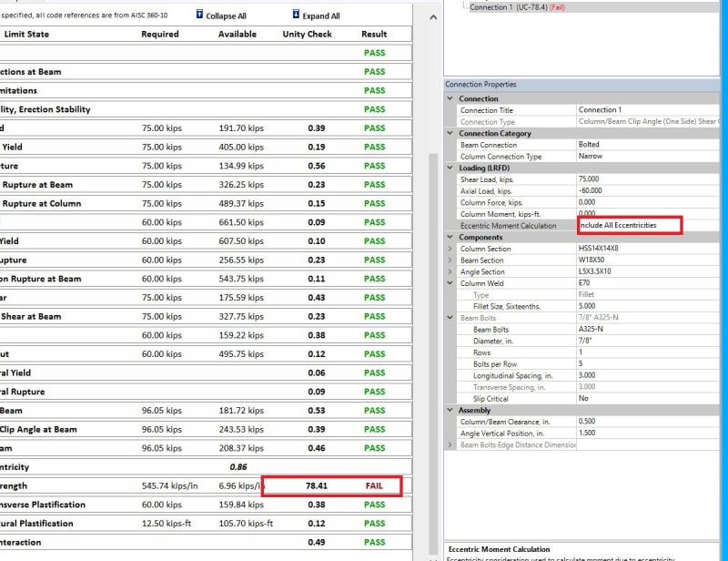Expand Beam Bolts Edge Distance Dimensions
The width and height of the screenshot is (728, 561).
click(x=450, y=444)
